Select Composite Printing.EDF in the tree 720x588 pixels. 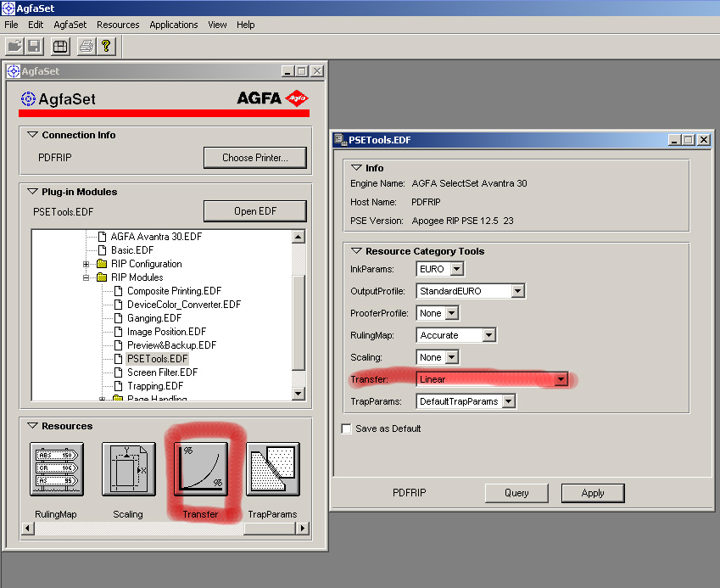[174, 291]
